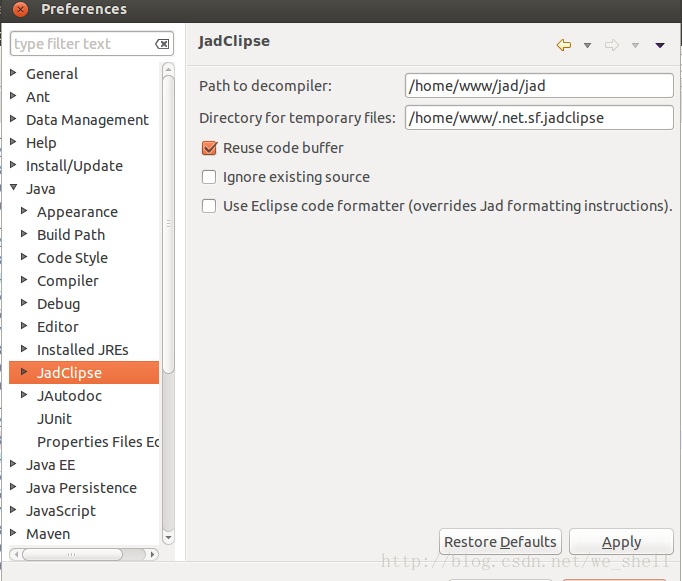The width and height of the screenshot is (682, 581).
Task: Select JAutodoc in the tree
Action: pos(70,396)
